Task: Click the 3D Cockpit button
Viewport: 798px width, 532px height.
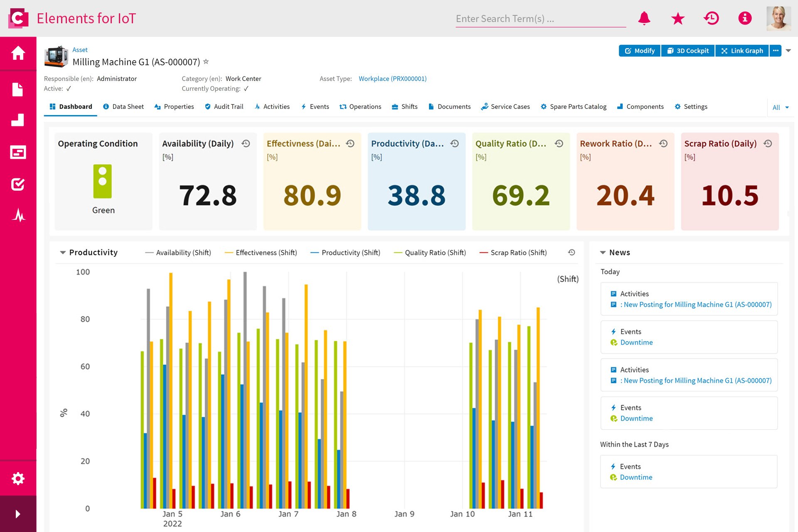Action: coord(688,51)
